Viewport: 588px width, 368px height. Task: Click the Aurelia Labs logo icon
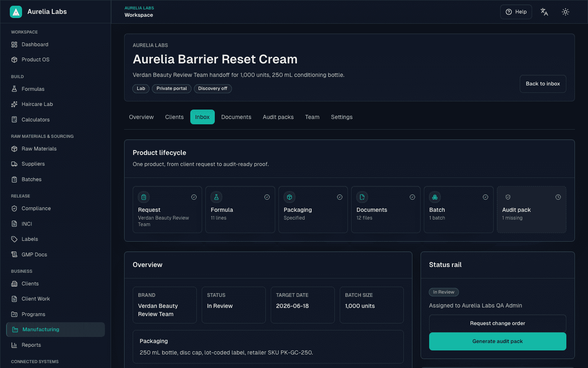coord(16,12)
